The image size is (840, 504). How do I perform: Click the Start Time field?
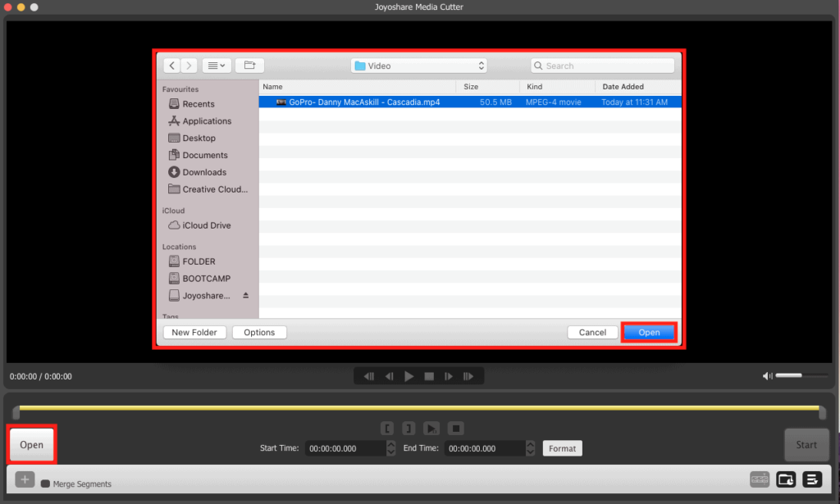pos(345,448)
